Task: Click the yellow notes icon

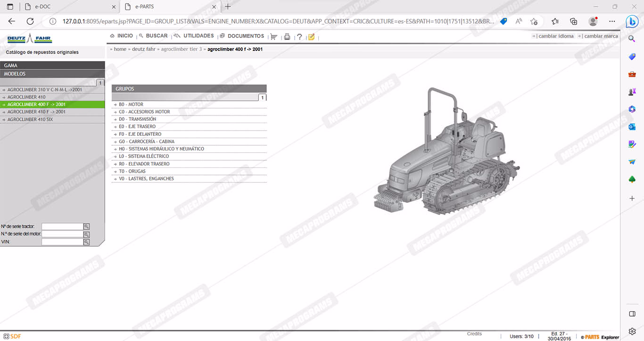Action: (311, 37)
